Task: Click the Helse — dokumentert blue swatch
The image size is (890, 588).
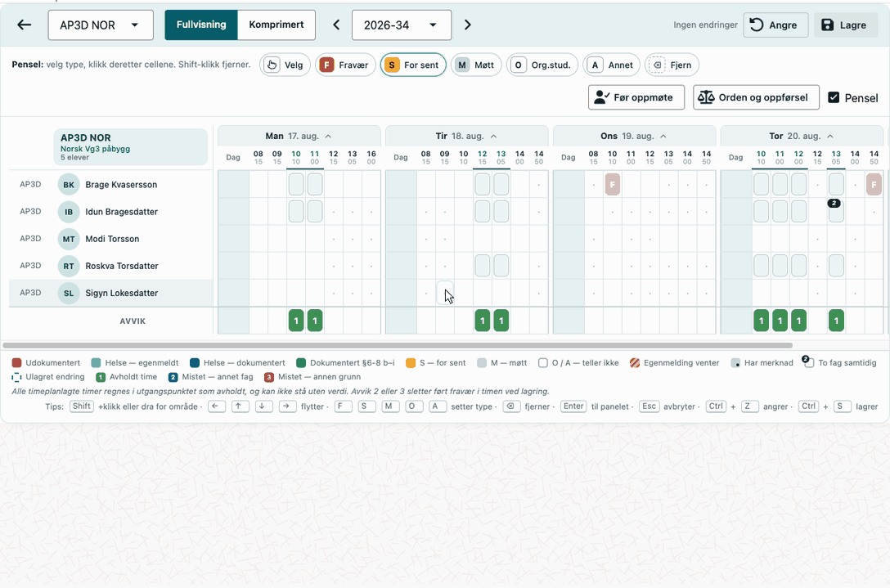Action: coord(195,362)
